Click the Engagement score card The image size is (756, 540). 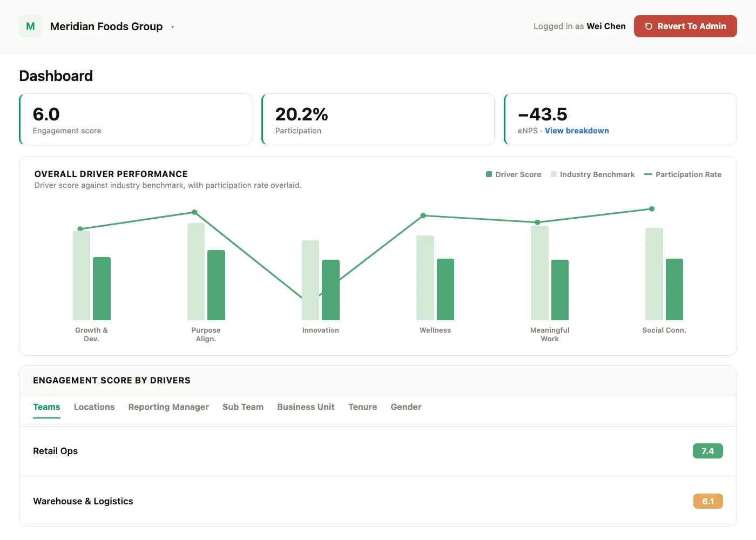click(136, 119)
